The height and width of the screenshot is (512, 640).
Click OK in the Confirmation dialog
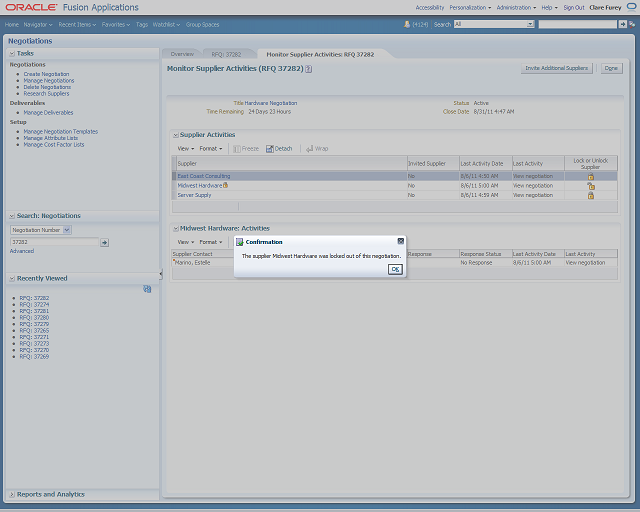[395, 269]
